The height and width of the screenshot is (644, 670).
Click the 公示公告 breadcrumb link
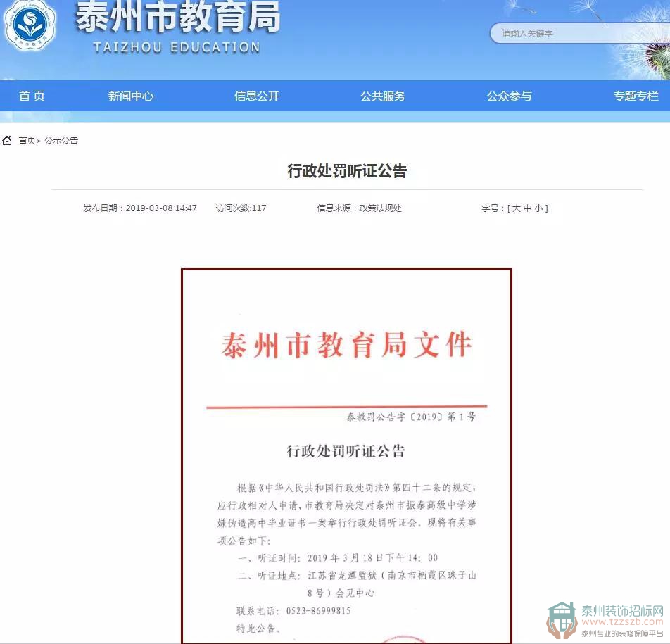pos(61,141)
